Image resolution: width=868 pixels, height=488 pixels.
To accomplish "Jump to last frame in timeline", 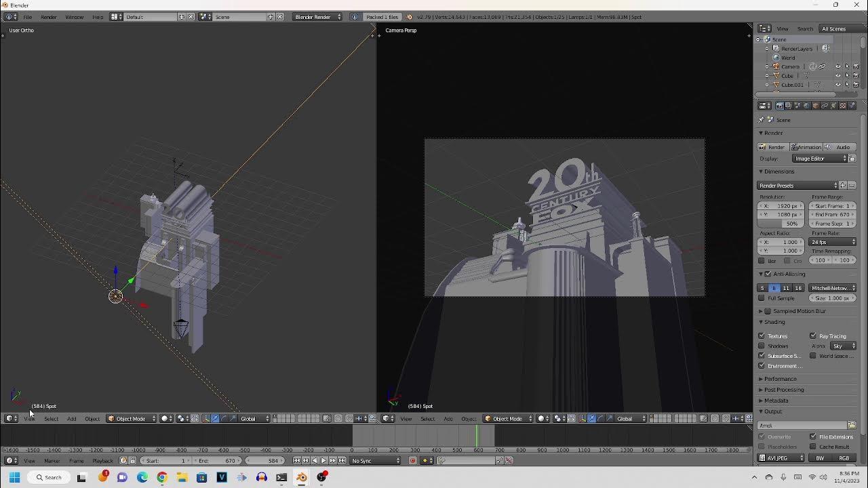I will click(x=342, y=461).
